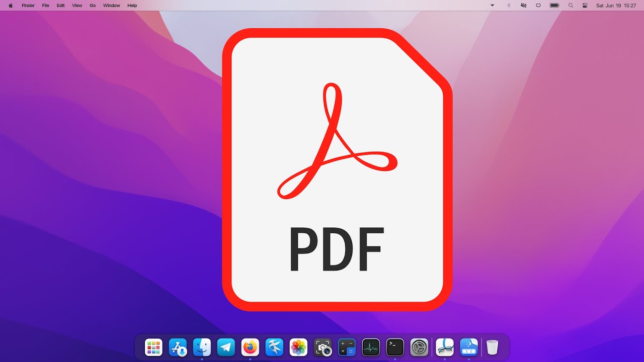Open Activity Monitor from the dock
Screen dimensions: 644x362
(371, 347)
